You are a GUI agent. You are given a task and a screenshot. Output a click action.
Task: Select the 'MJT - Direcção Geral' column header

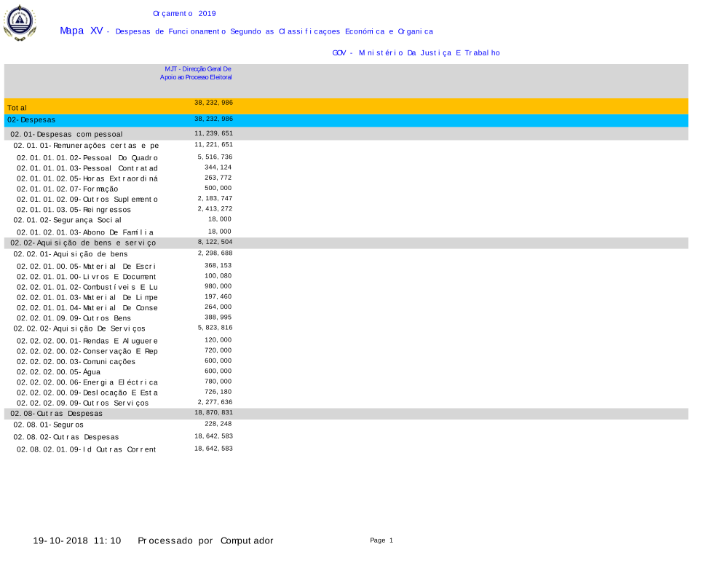click(x=196, y=72)
